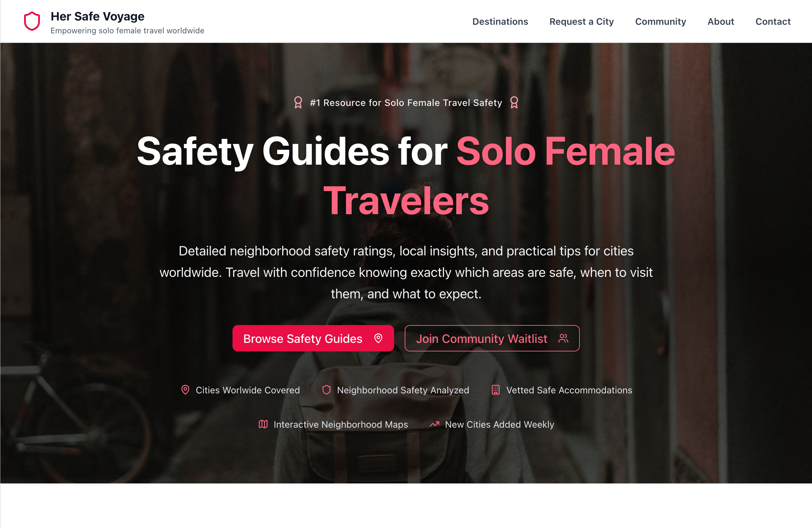The height and width of the screenshot is (528, 812).
Task: Click the right award ribbon icon
Action: 514,102
